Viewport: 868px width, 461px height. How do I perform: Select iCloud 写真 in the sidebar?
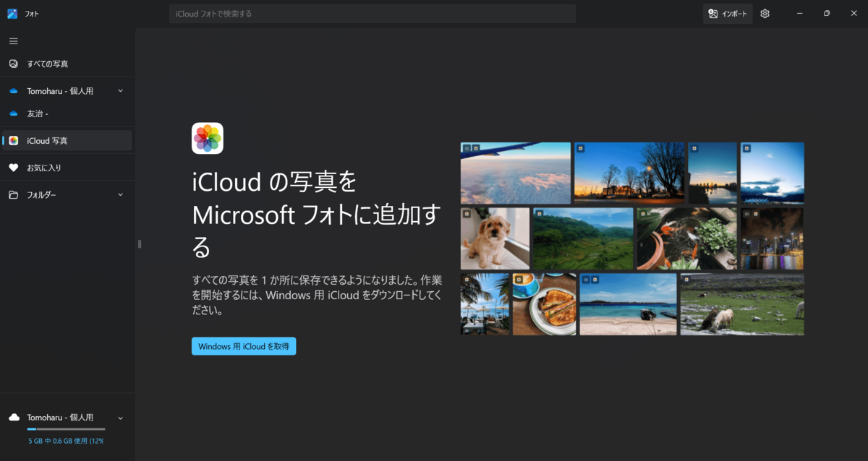point(67,140)
